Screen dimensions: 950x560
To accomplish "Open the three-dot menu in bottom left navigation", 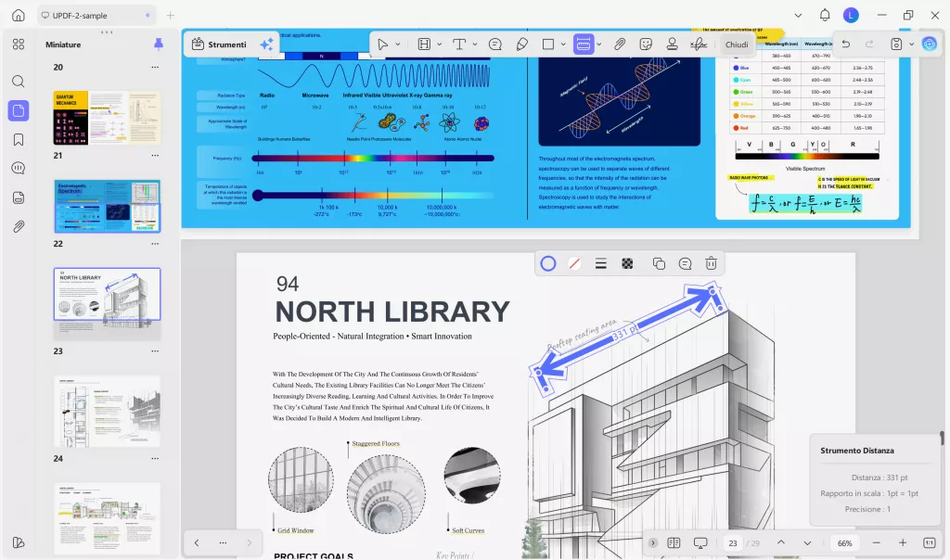I will [x=223, y=542].
